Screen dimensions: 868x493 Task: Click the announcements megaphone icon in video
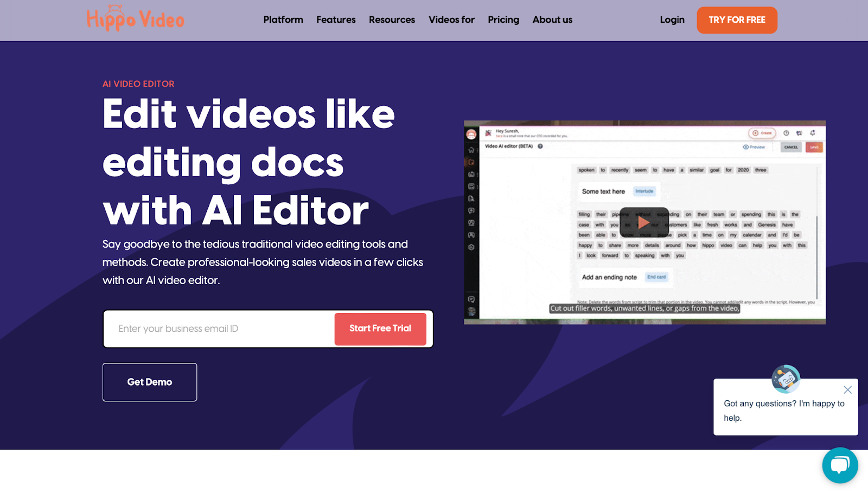pyautogui.click(x=799, y=133)
